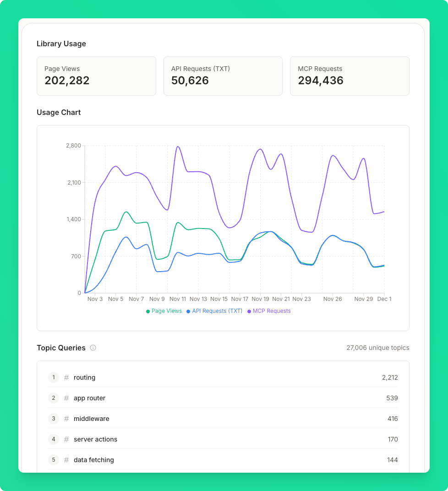The height and width of the screenshot is (491, 448).
Task: Click the hashtag icon near server actions
Action: point(66,439)
